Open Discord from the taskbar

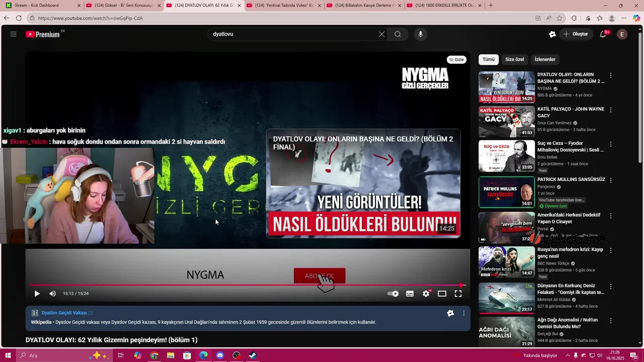coord(220,355)
